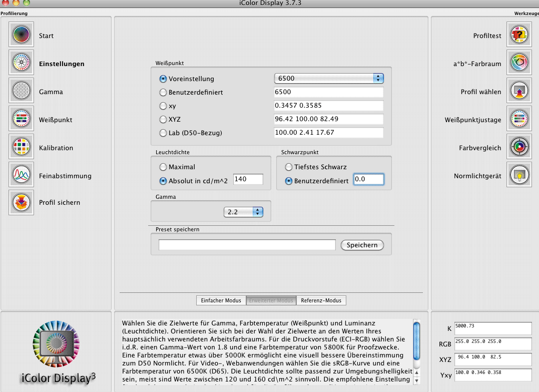Choose Maximal luminance radio button
Image resolution: width=539 pixels, height=392 pixels.
coord(163,167)
